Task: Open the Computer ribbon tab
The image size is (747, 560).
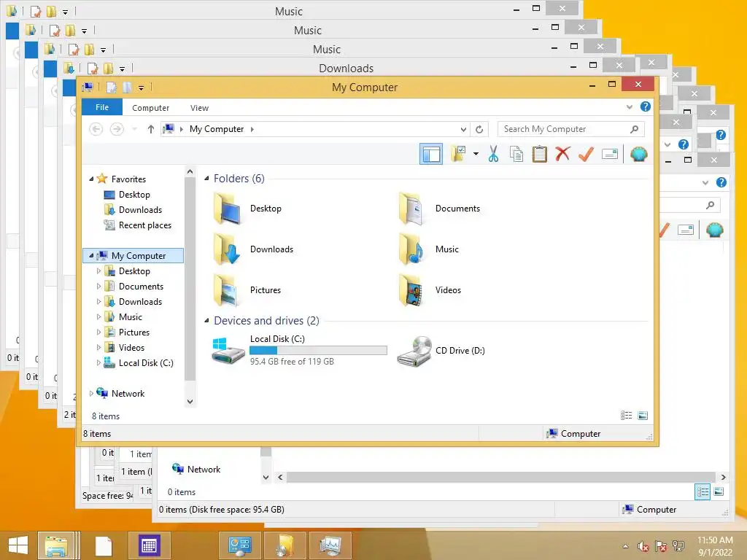Action: pos(150,108)
